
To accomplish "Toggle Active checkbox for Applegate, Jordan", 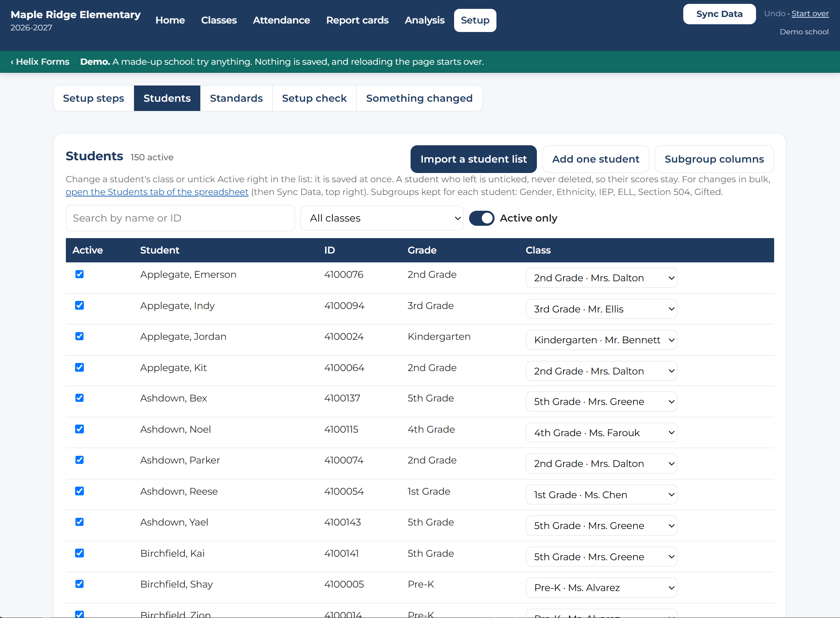I will pyautogui.click(x=79, y=336).
